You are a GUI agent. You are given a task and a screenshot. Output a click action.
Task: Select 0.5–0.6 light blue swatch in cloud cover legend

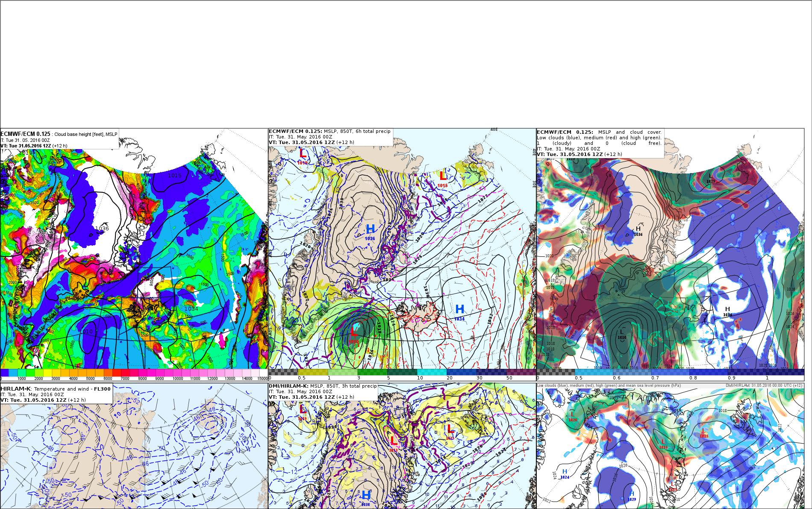tap(594, 372)
